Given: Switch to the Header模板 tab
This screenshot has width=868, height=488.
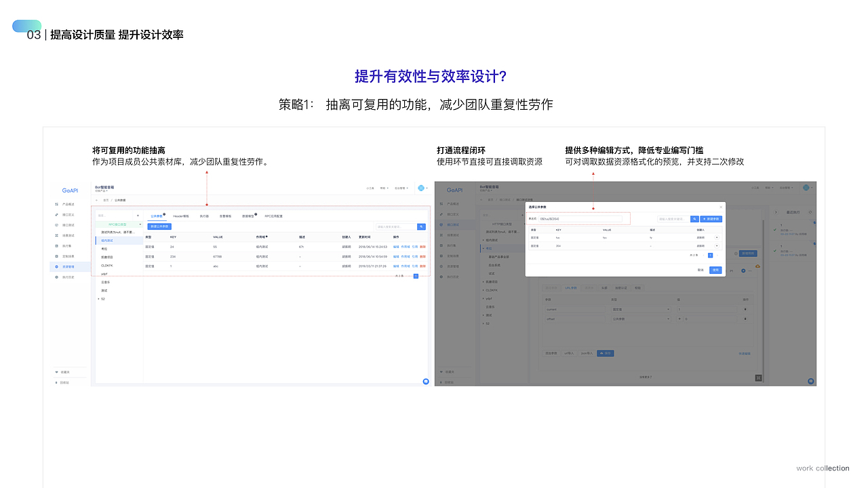Looking at the screenshot, I should (x=181, y=216).
